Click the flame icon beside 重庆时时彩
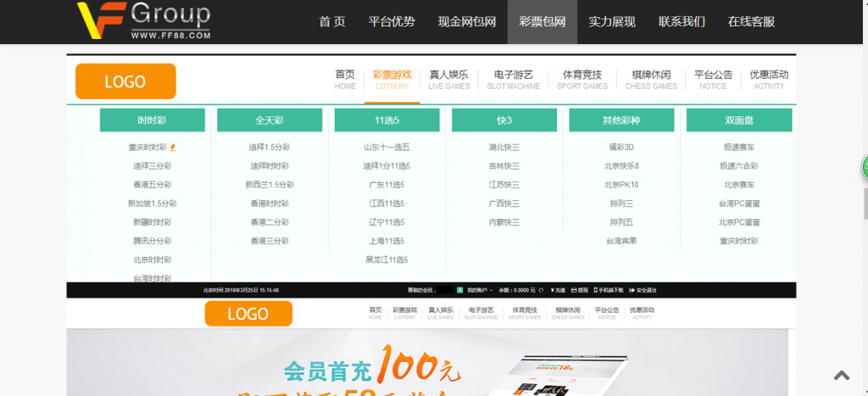This screenshot has height=396, width=868. (174, 147)
